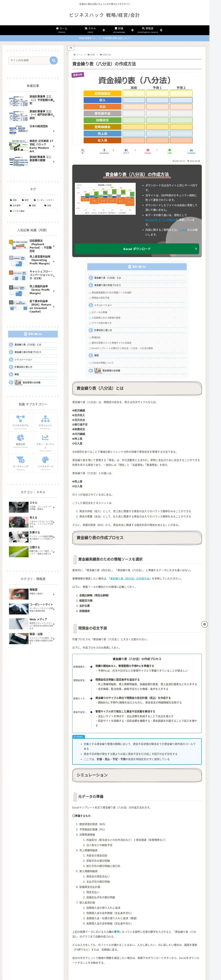Viewport: 221px width, 980px height.
Task: Open スキル menu in navigation bar
Action: (x=90, y=30)
